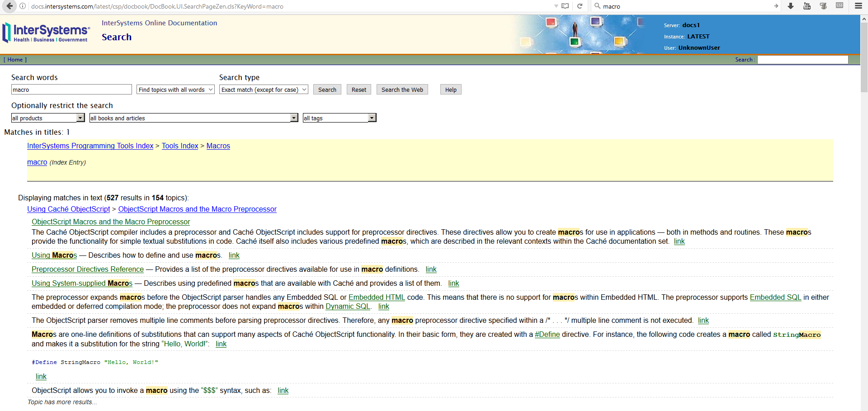Open the macro index entry link
Screen dimensions: 868x411
(x=37, y=162)
